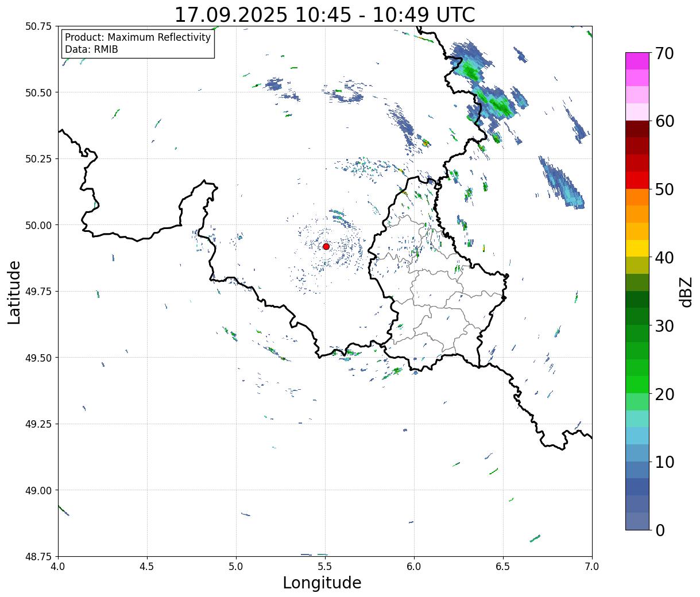
Task: Click the colorbar tick label '40'
Action: point(664,258)
